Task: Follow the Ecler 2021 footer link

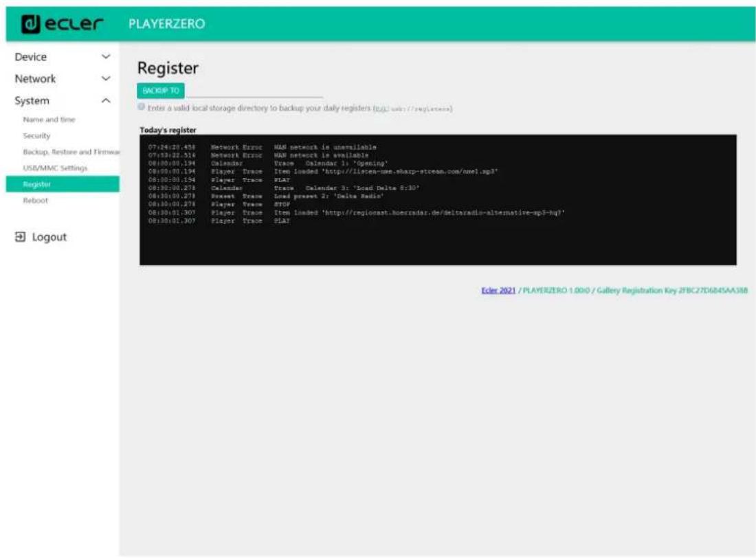Action: (498, 291)
